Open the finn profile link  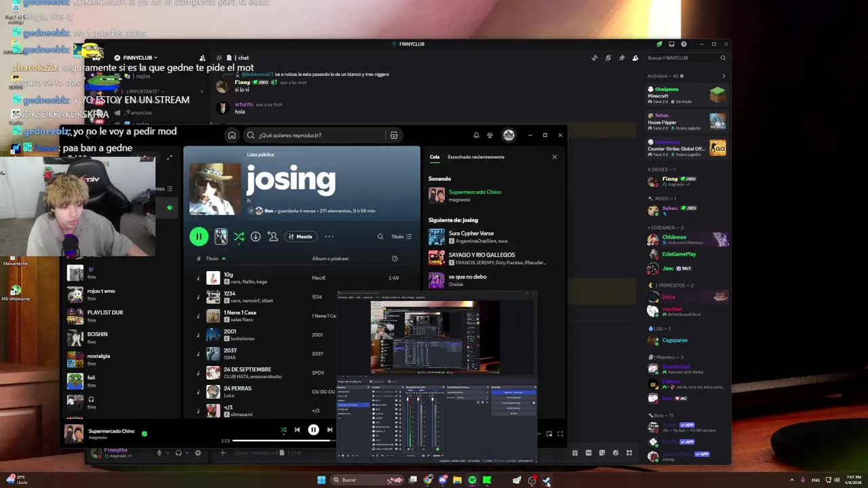pos(269,211)
